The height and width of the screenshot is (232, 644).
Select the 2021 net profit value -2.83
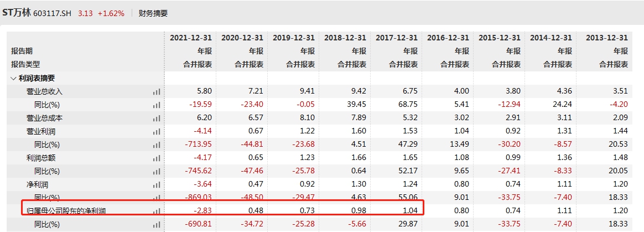coord(201,211)
